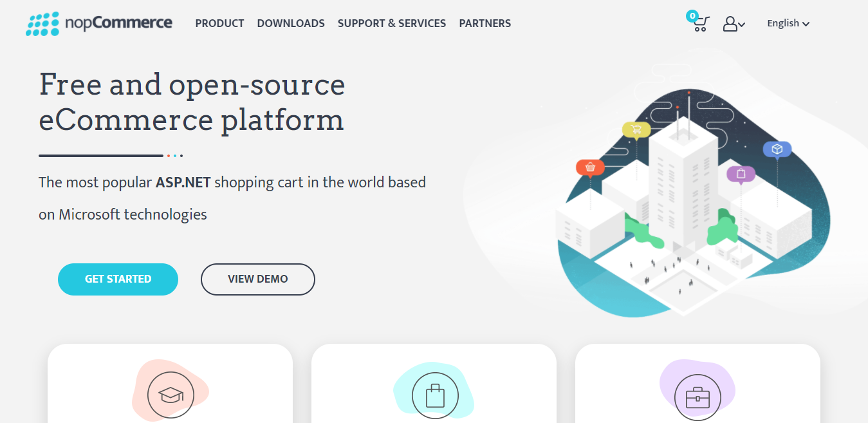Open the PRODUCT menu

[x=219, y=23]
